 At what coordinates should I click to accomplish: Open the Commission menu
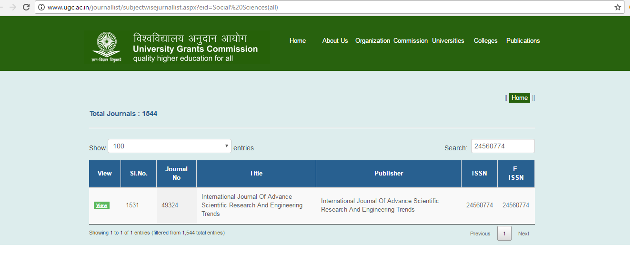[411, 40]
